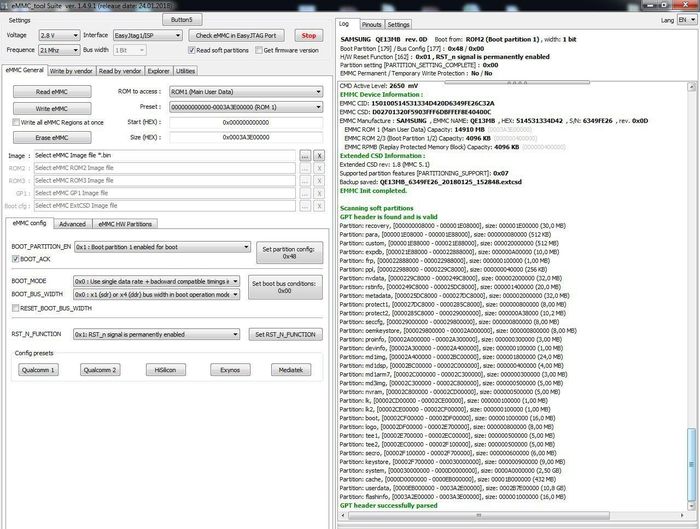
Task: Check Write all eMMC Regions at once
Action: tap(14, 122)
